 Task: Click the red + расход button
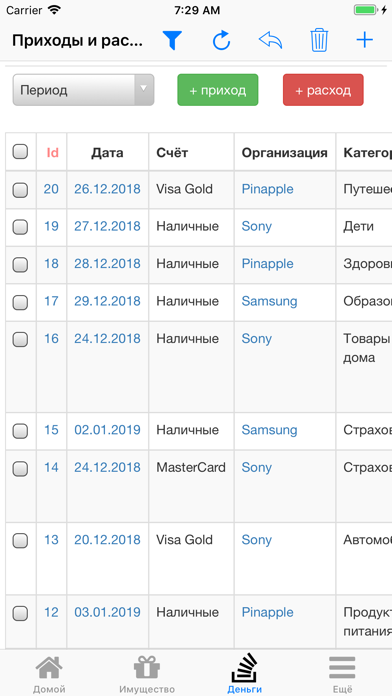(323, 90)
